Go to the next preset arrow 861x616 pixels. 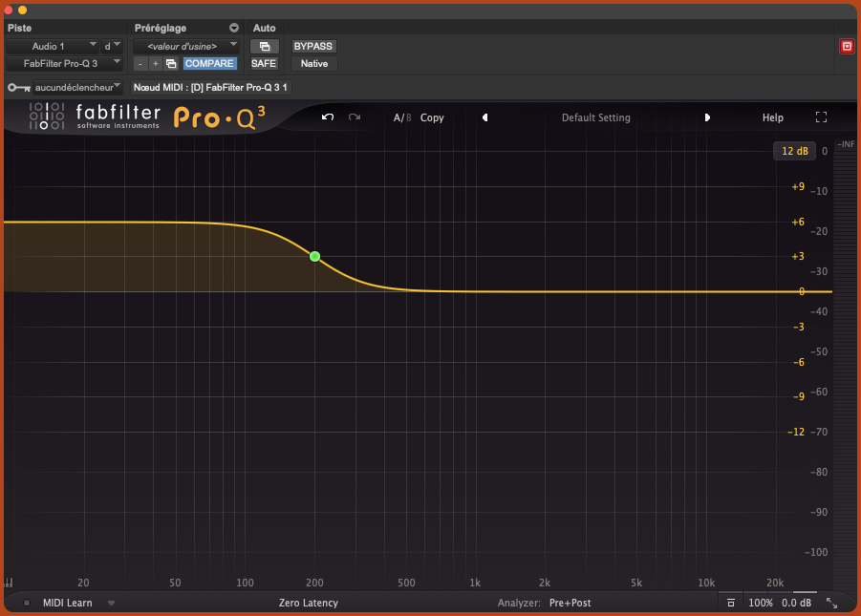pyautogui.click(x=707, y=117)
